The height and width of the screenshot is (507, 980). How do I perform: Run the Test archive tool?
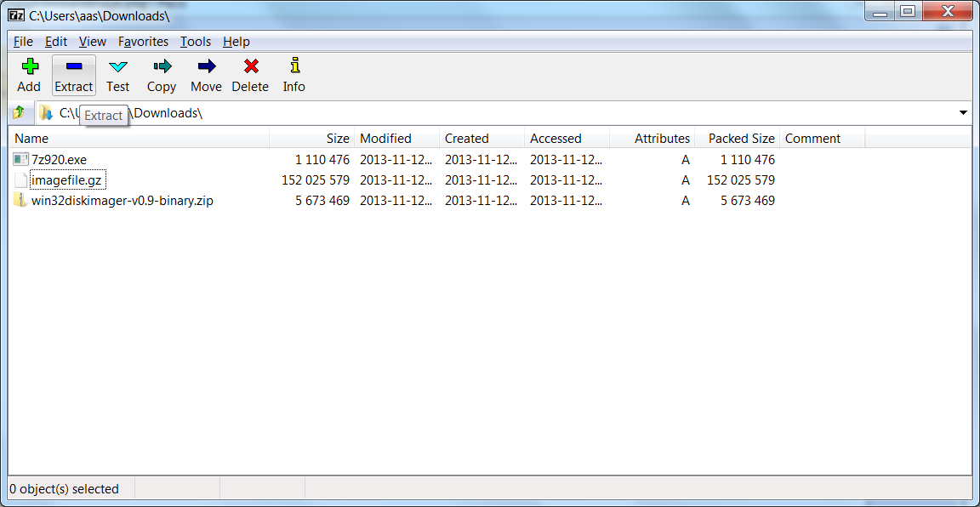click(x=117, y=75)
